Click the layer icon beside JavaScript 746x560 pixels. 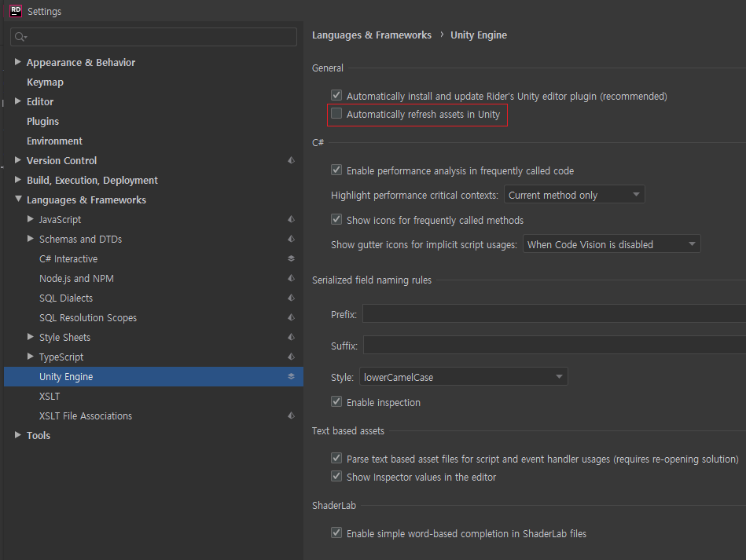pyautogui.click(x=291, y=219)
